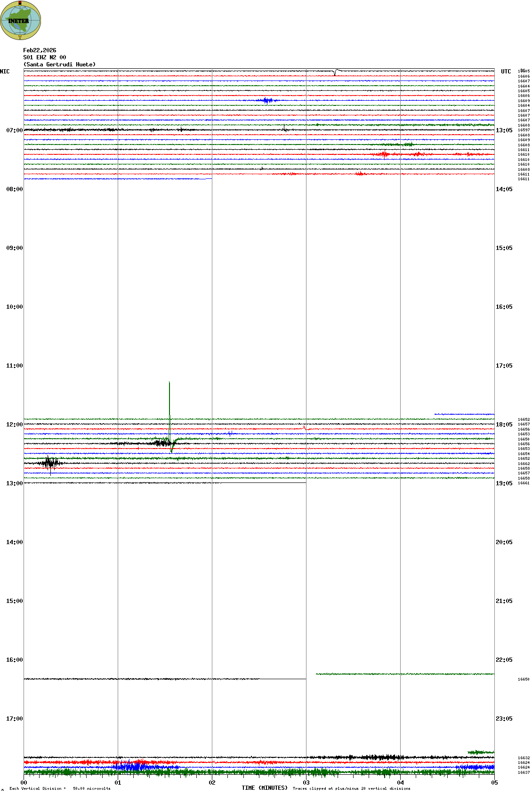
Task: Click the 18:05 UTC time label
Action: pyautogui.click(x=504, y=425)
